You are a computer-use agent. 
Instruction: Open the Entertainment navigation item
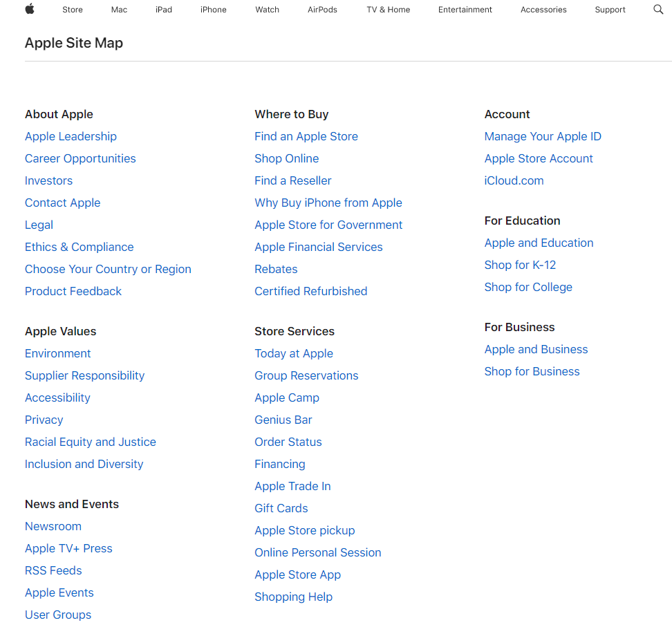coord(465,10)
